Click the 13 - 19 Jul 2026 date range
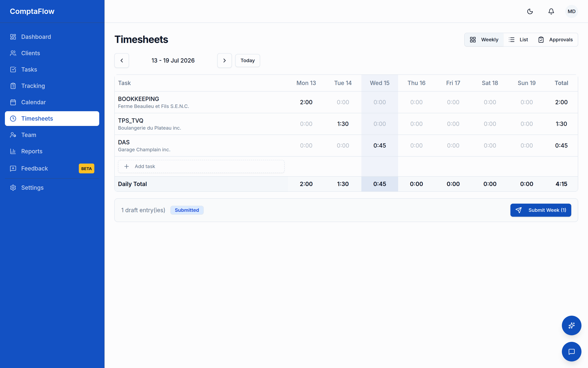The image size is (588, 368). tap(173, 61)
